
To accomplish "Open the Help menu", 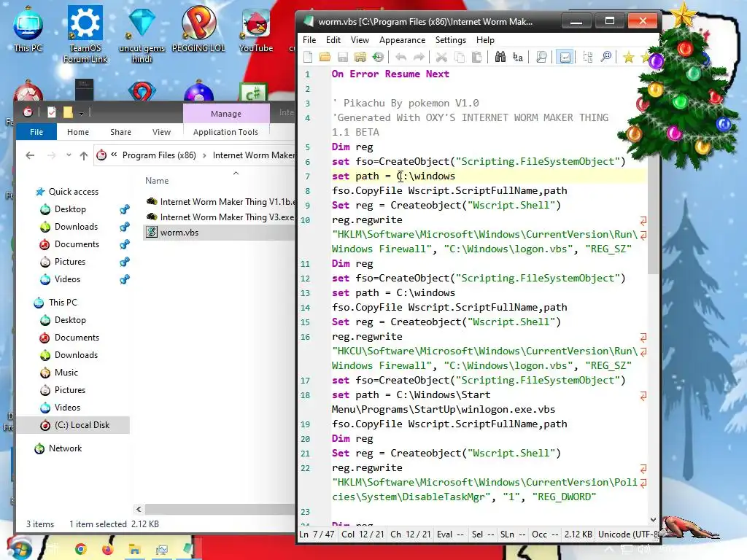I will point(485,40).
